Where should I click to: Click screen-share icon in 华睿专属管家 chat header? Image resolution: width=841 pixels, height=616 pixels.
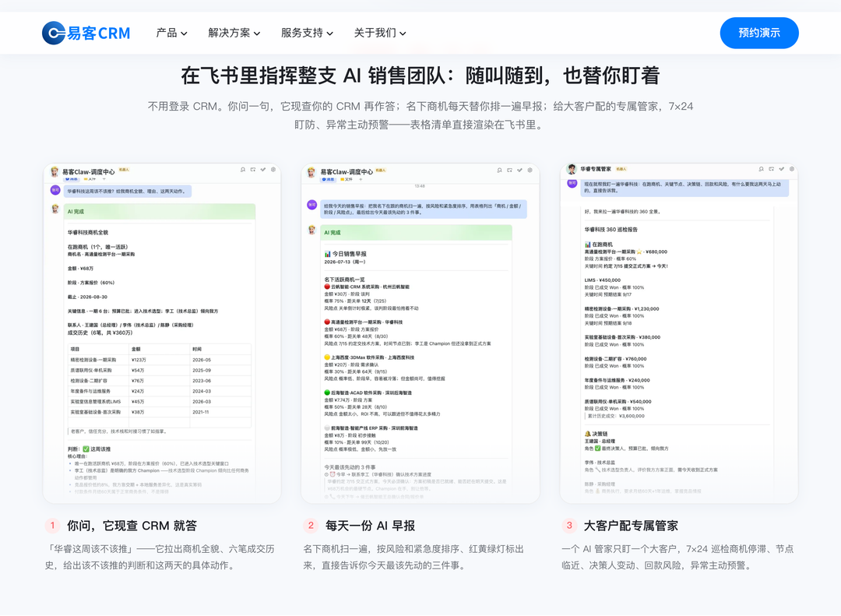point(771,169)
